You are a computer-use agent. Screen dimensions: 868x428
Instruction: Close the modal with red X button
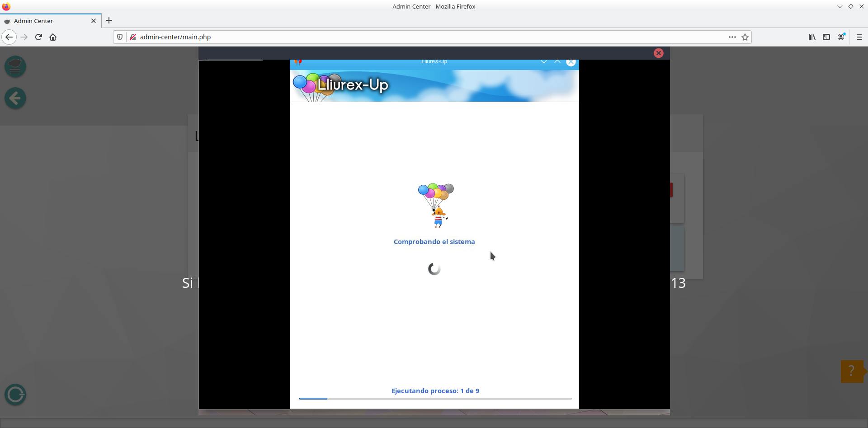tap(659, 53)
